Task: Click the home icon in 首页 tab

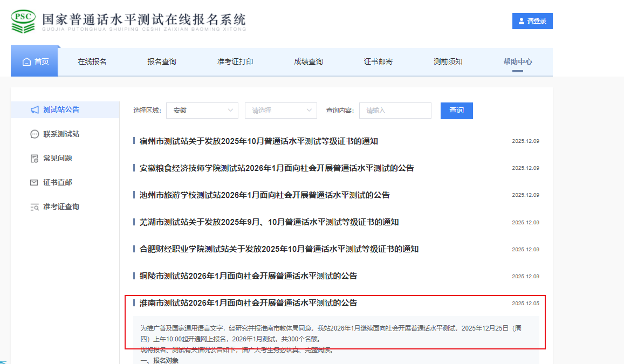Action: (26, 62)
